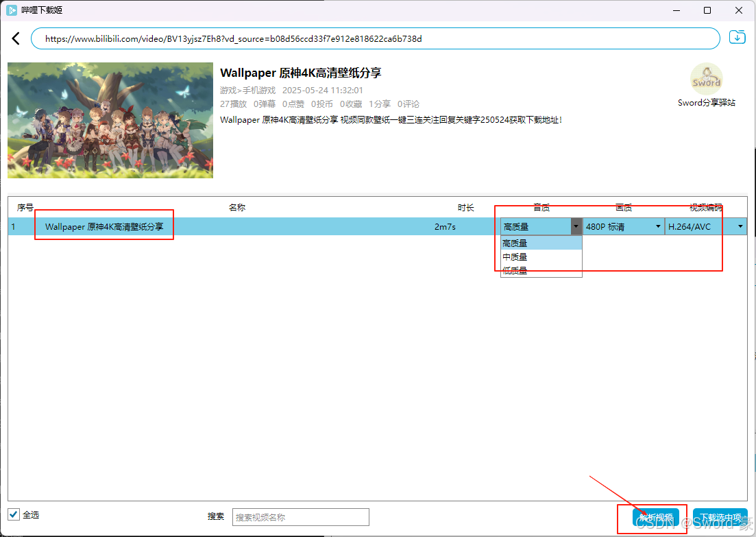Click the video title heading text
The image size is (756, 537).
[x=300, y=73]
